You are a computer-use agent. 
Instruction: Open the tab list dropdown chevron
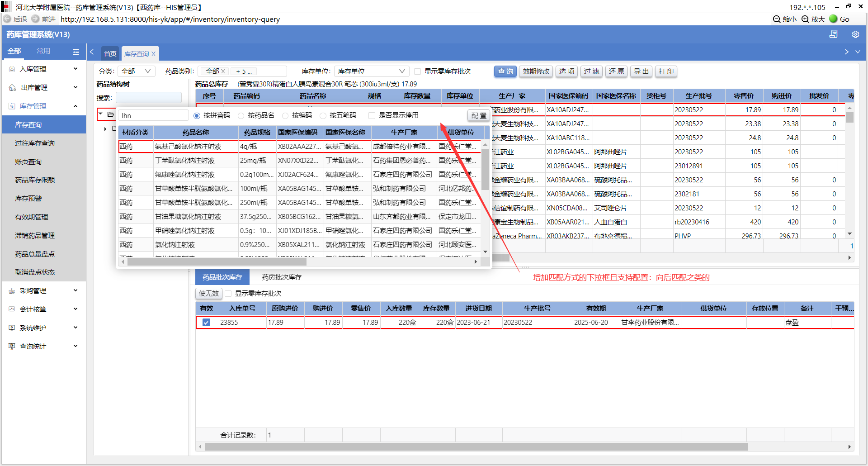(x=858, y=52)
